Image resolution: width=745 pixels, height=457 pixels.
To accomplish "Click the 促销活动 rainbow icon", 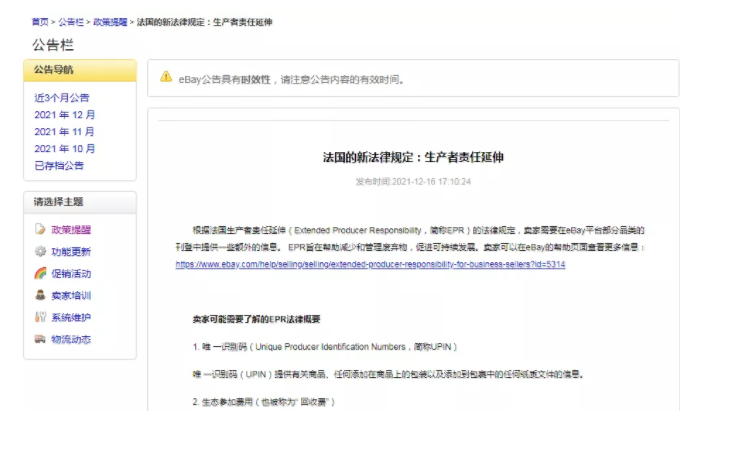I will [40, 274].
